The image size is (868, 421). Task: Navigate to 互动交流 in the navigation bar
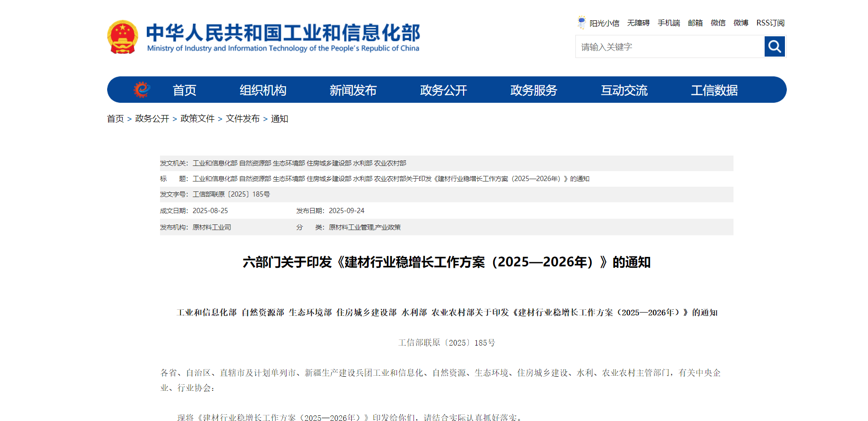coord(624,90)
